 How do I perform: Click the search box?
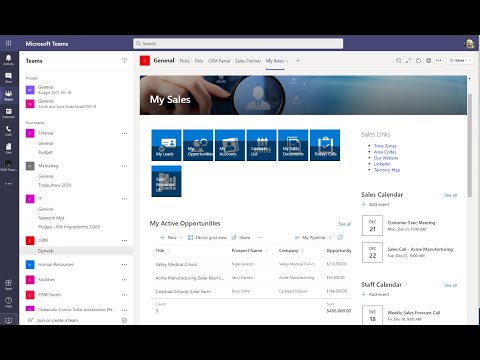pos(238,44)
